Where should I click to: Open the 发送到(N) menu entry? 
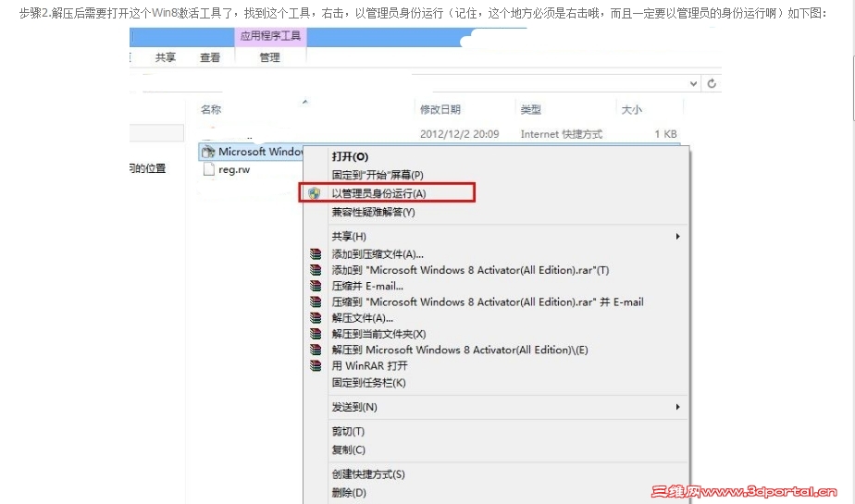coord(354,407)
